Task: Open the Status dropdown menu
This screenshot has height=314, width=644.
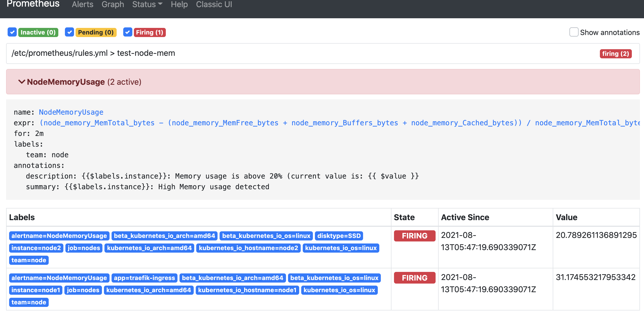Action: pyautogui.click(x=147, y=4)
